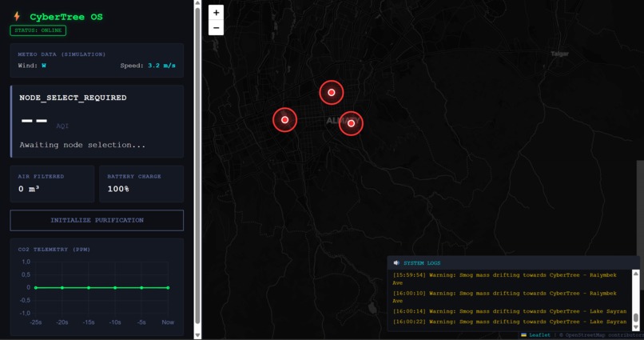Click the STATUS: ONLINE badge
Screen dimensions: 644x340
pyautogui.click(x=38, y=30)
